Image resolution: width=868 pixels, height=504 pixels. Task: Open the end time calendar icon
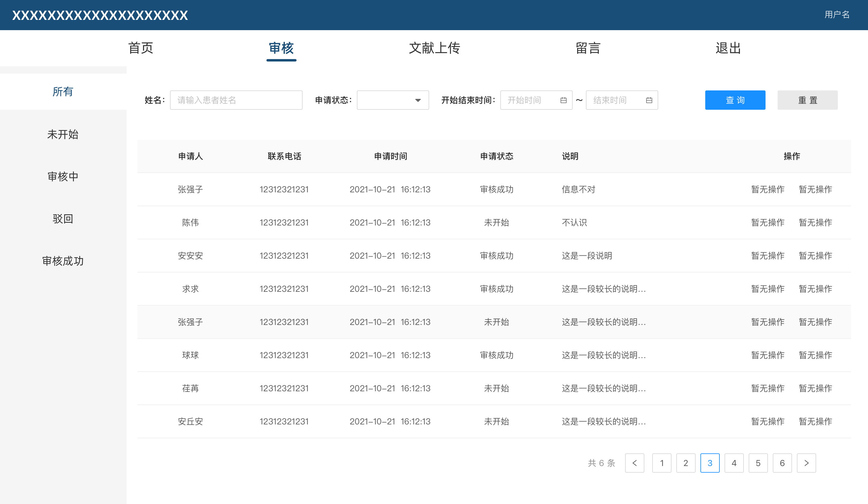pyautogui.click(x=649, y=100)
